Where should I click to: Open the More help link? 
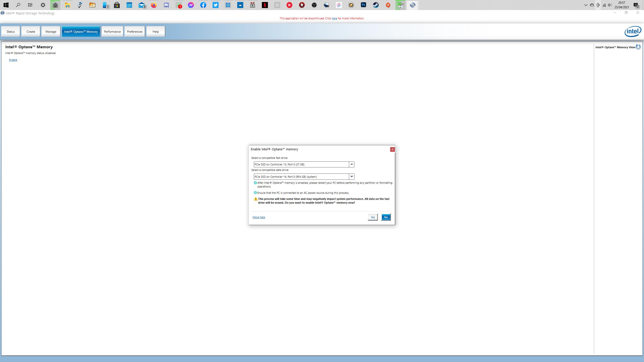pyautogui.click(x=259, y=217)
